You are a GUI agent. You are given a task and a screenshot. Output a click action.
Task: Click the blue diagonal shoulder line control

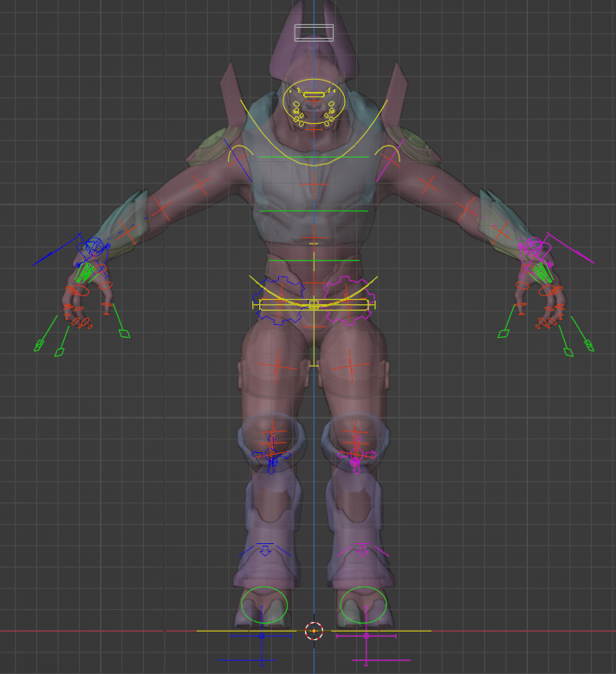[237, 160]
